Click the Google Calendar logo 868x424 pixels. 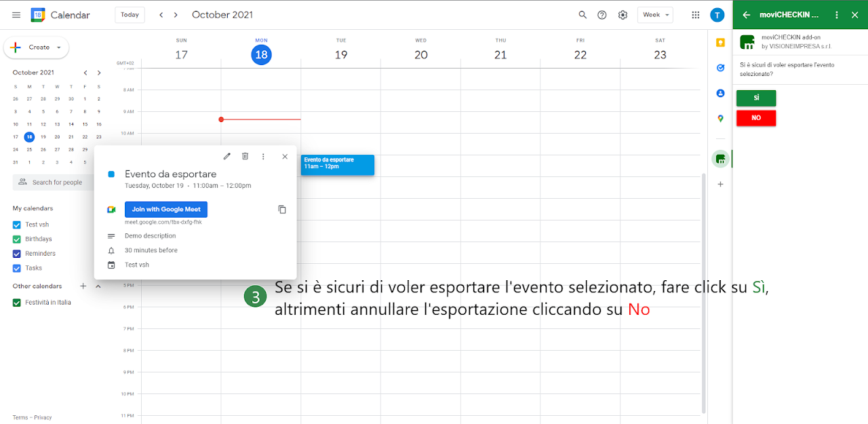pos(38,15)
